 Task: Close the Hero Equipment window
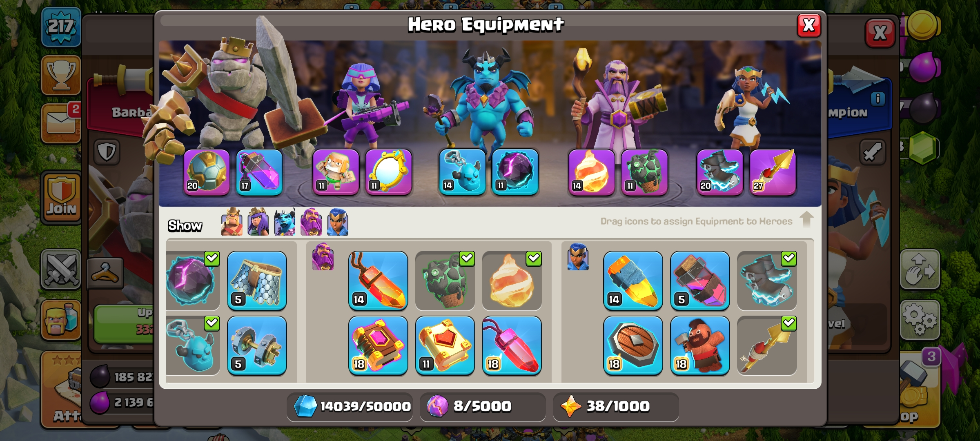809,25
